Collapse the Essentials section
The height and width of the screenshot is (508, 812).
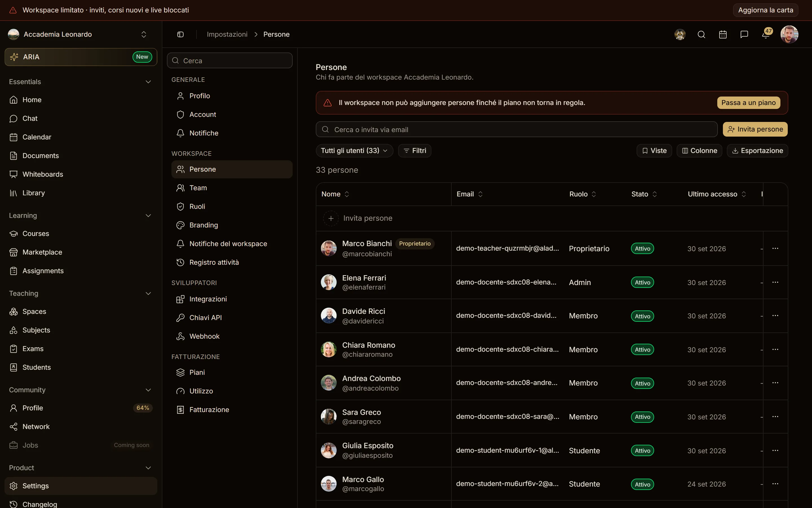click(148, 82)
